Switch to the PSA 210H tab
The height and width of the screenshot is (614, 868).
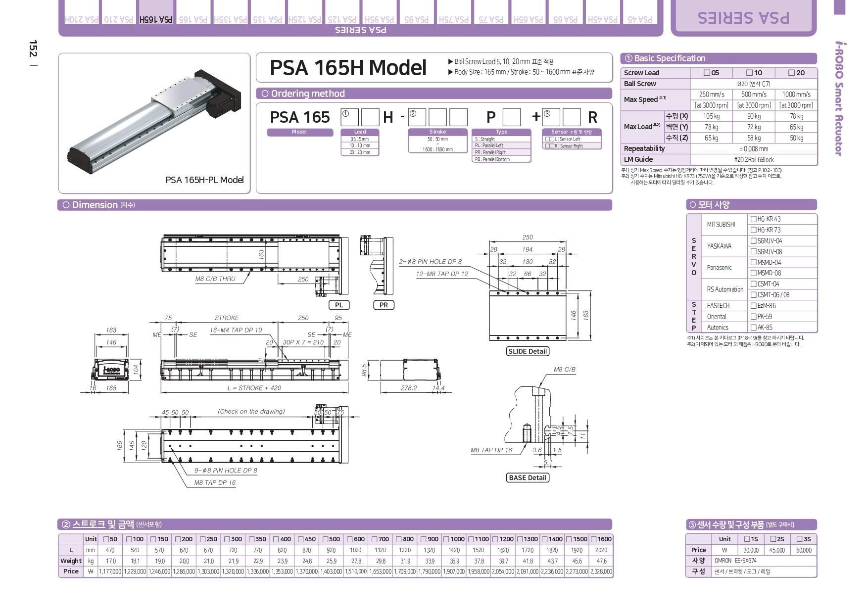point(81,13)
